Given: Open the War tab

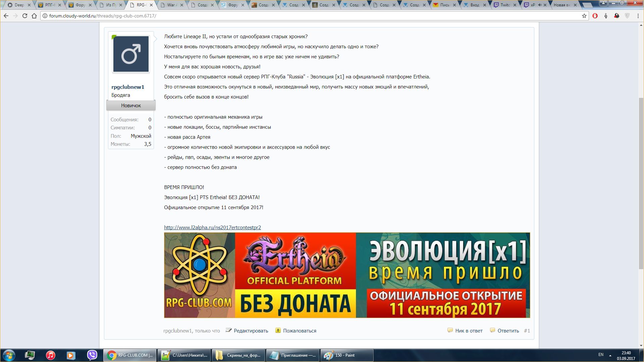Looking at the screenshot, I should tap(172, 5).
